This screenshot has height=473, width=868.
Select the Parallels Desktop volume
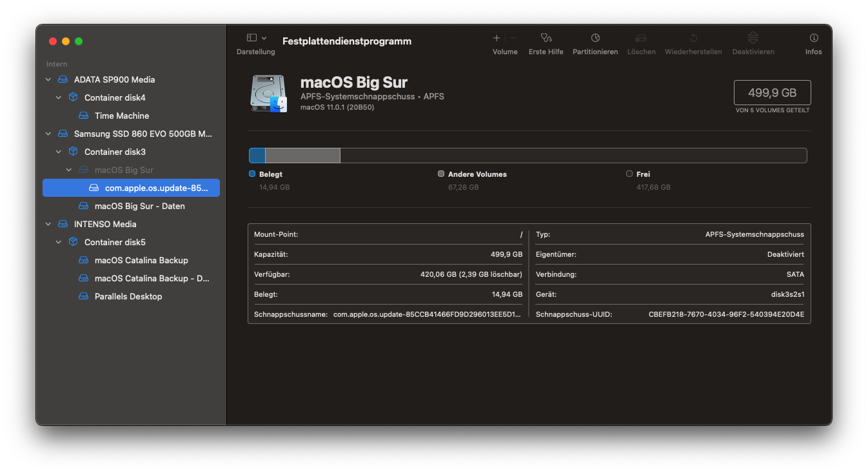click(128, 297)
